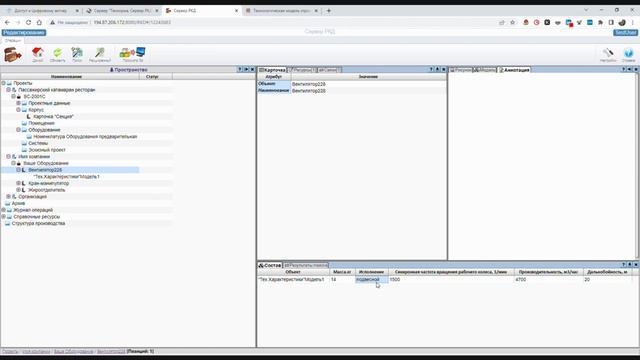Click the Редактирование mode button
This screenshot has height=360, width=640.
tap(24, 33)
